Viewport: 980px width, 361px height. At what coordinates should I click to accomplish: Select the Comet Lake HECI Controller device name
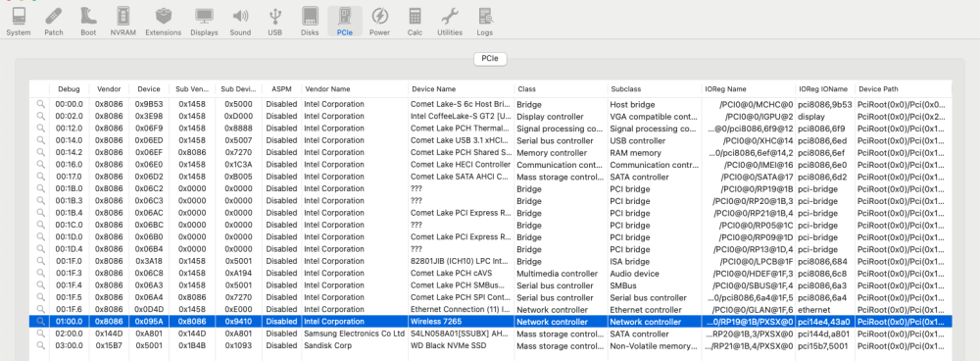click(461, 165)
